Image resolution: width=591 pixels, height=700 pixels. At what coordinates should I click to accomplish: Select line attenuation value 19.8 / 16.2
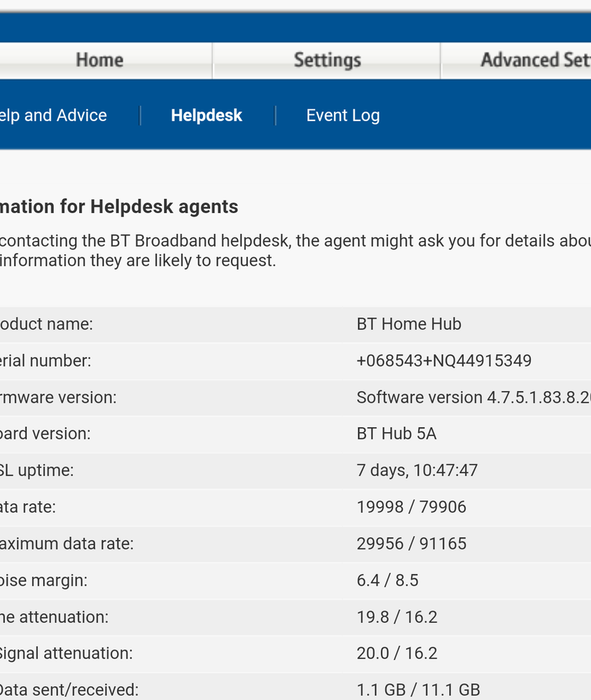[397, 617]
